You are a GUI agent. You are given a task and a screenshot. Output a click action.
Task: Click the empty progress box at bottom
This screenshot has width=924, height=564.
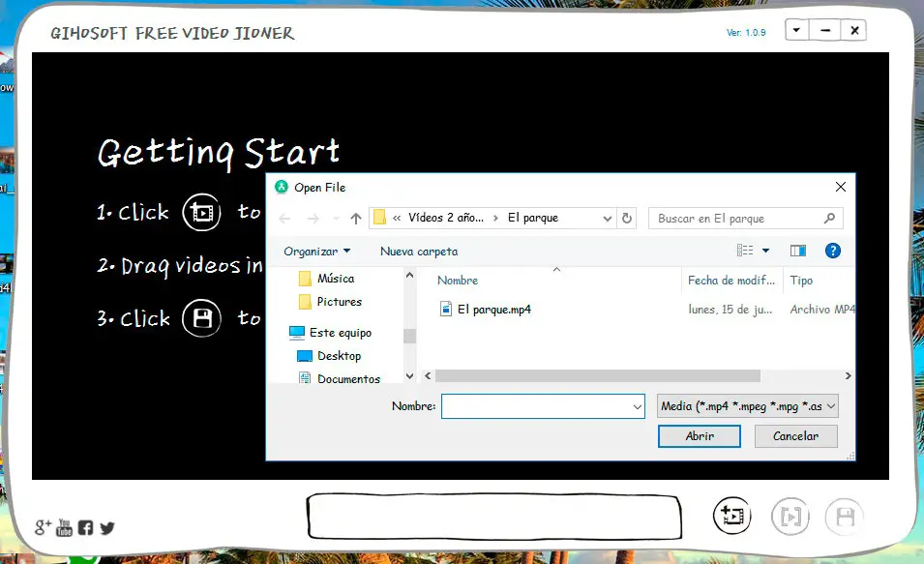pos(494,517)
